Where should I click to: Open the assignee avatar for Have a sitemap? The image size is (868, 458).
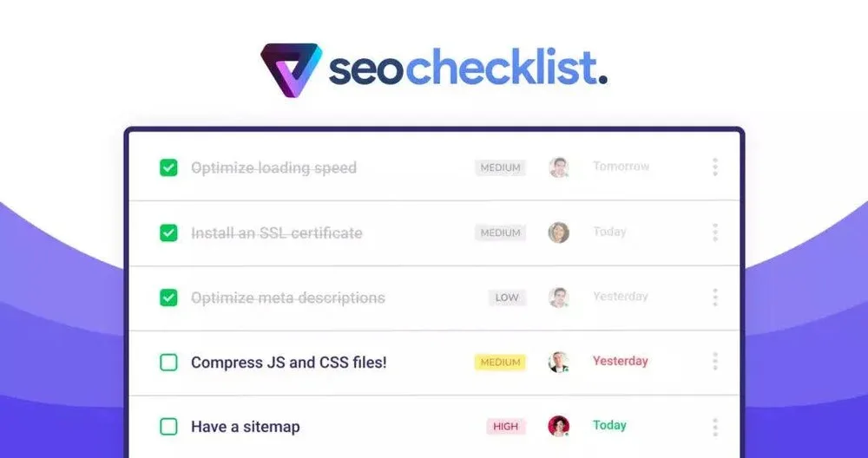(559, 426)
